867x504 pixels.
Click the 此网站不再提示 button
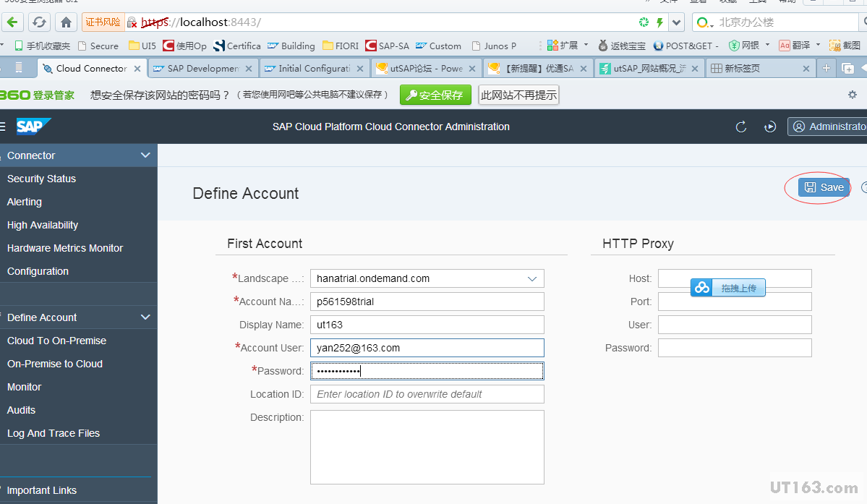518,95
